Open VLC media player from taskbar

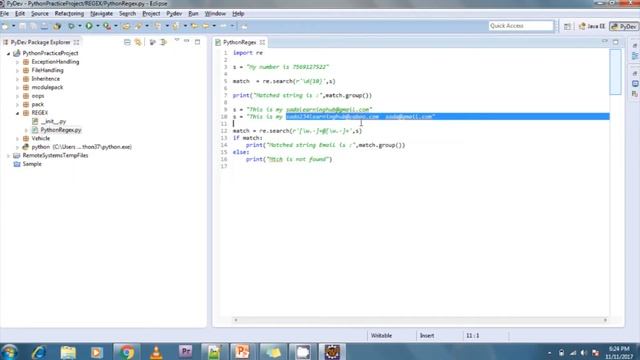coord(156,352)
